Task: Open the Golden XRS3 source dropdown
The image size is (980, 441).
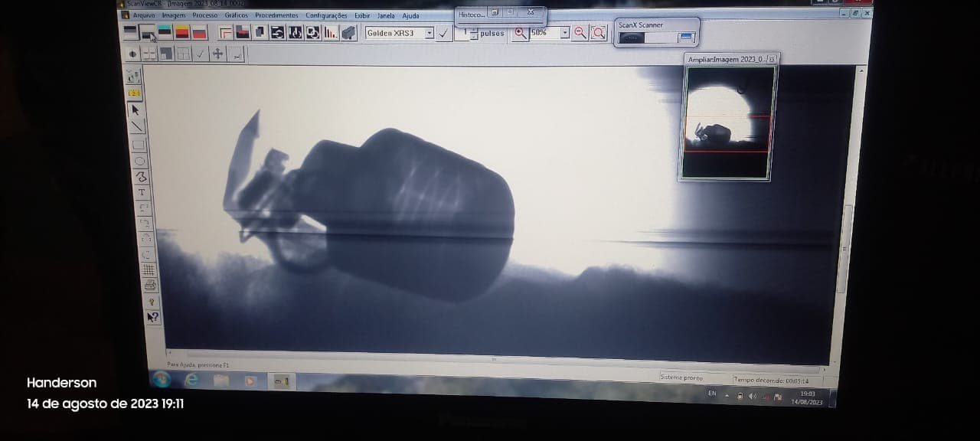Action: 429,33
